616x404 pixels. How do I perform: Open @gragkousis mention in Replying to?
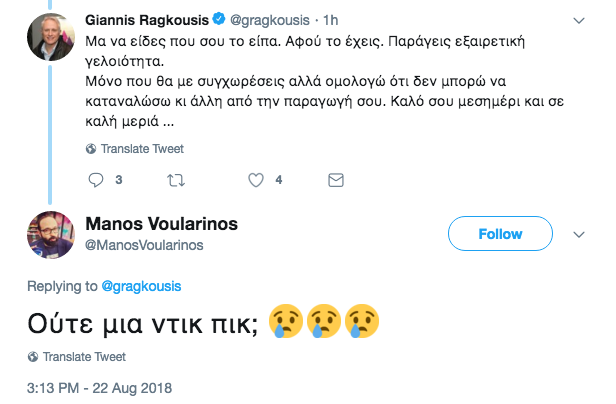coord(141,286)
